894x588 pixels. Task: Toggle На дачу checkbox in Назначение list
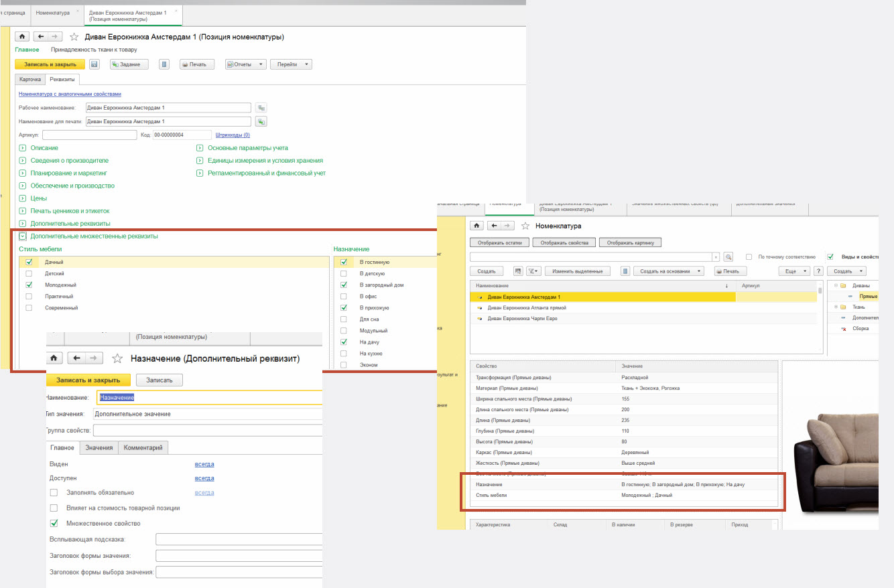point(344,342)
